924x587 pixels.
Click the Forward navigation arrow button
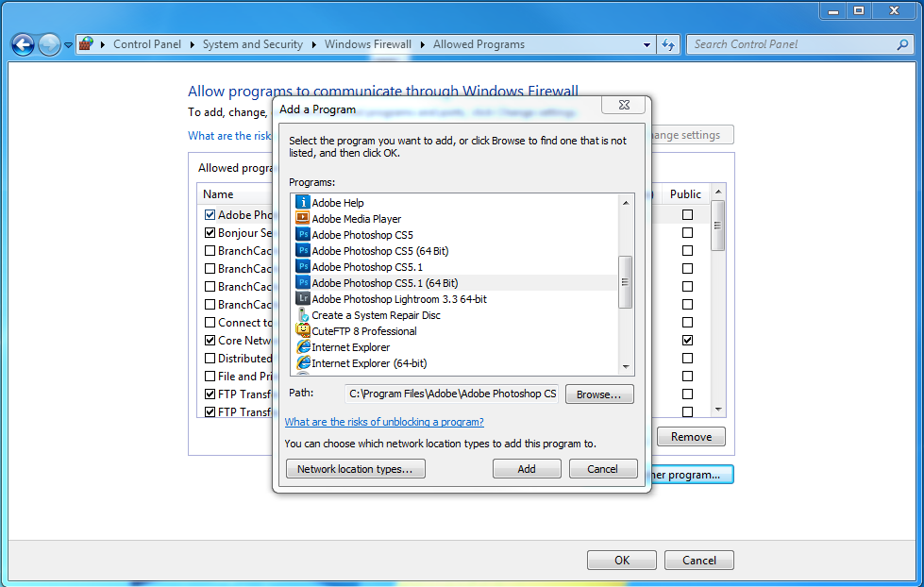49,44
